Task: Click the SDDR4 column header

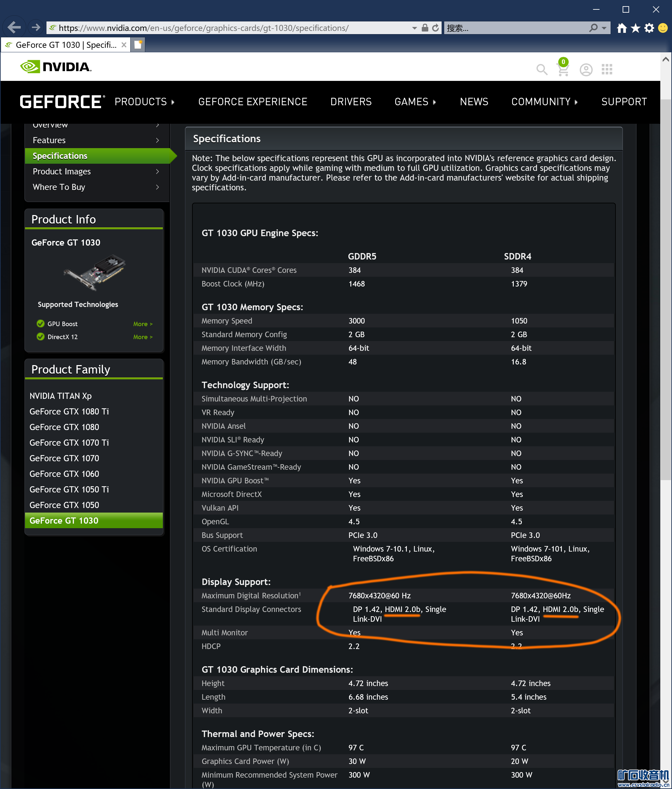Action: click(x=517, y=256)
